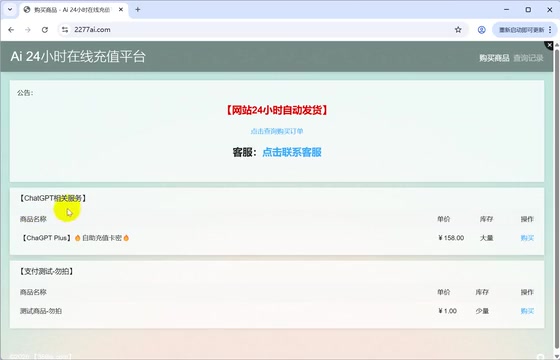Close the overlay with the black X corner icon

(549, 45)
